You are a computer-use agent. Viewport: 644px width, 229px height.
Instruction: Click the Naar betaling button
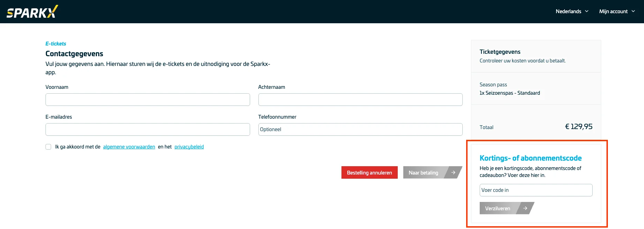click(432, 172)
